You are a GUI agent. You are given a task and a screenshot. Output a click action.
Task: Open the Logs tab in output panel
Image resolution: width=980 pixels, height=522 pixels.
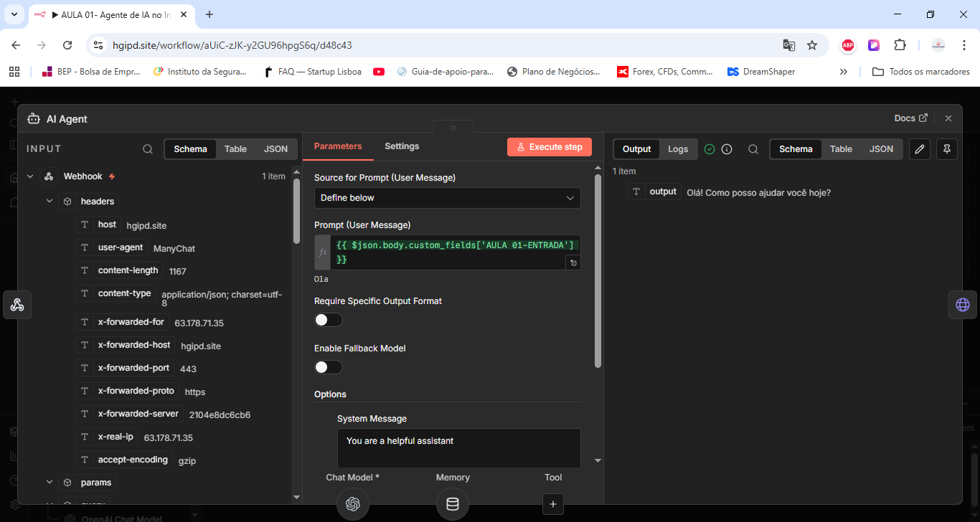click(677, 149)
